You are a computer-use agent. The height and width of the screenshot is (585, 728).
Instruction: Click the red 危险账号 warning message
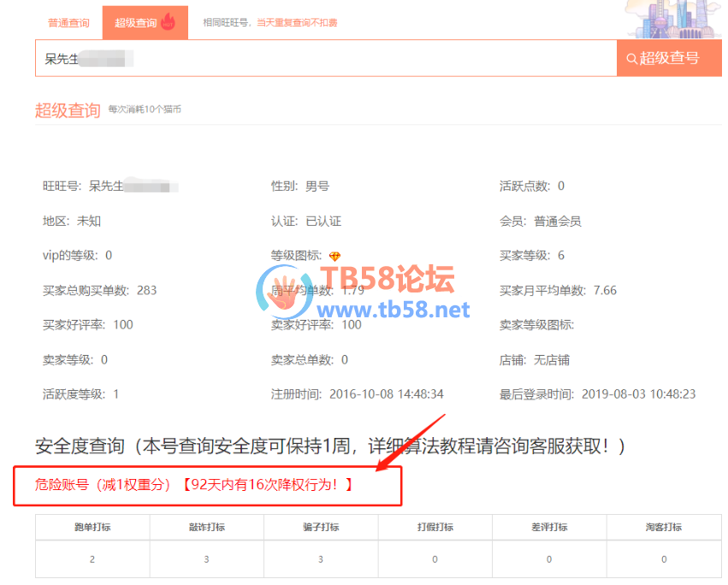[x=182, y=485]
